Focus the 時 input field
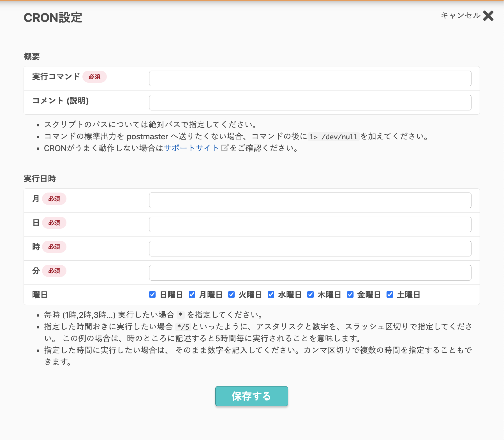 point(310,249)
